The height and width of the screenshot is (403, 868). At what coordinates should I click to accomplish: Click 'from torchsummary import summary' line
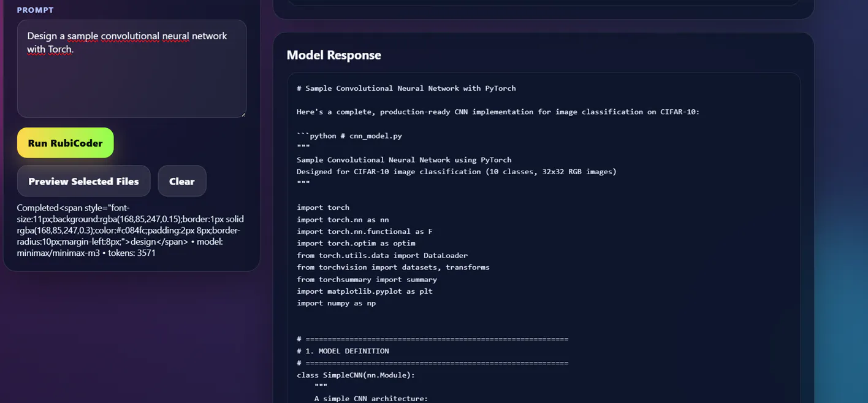pyautogui.click(x=367, y=279)
